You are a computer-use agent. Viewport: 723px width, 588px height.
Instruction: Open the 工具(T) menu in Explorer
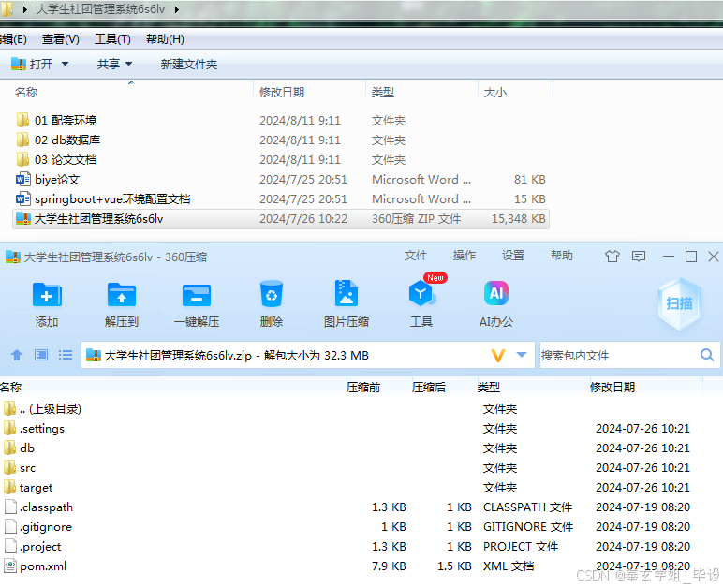click(x=112, y=39)
